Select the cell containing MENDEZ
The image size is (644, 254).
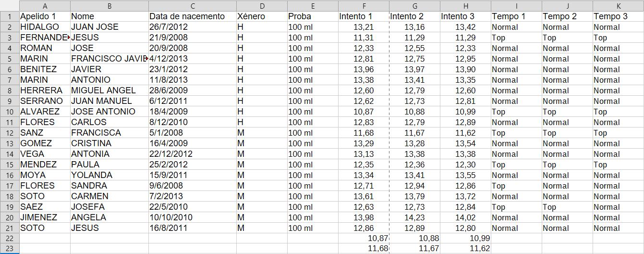[x=45, y=165]
